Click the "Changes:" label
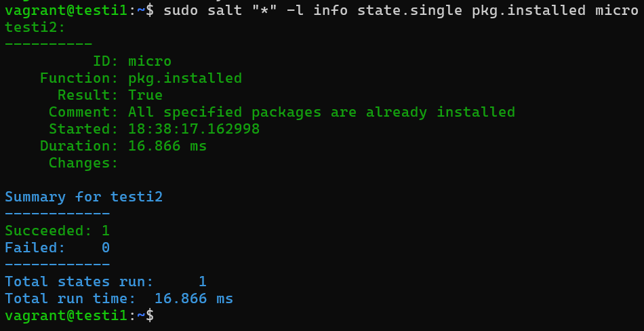The height and width of the screenshot is (331, 644). click(x=83, y=163)
